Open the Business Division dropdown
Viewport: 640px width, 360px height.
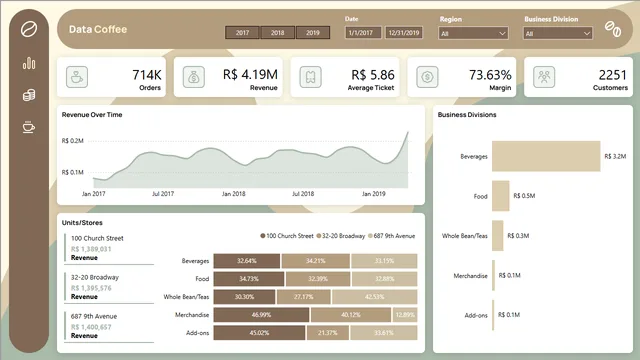[558, 33]
